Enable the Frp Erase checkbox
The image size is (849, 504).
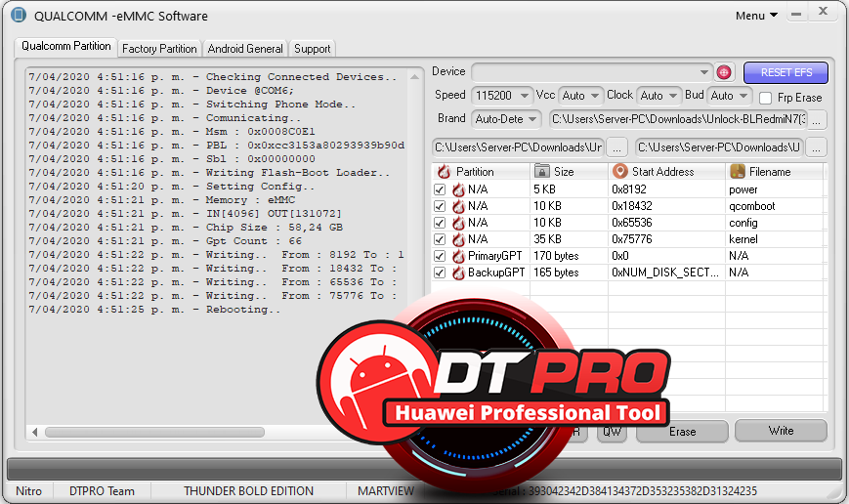click(x=766, y=98)
